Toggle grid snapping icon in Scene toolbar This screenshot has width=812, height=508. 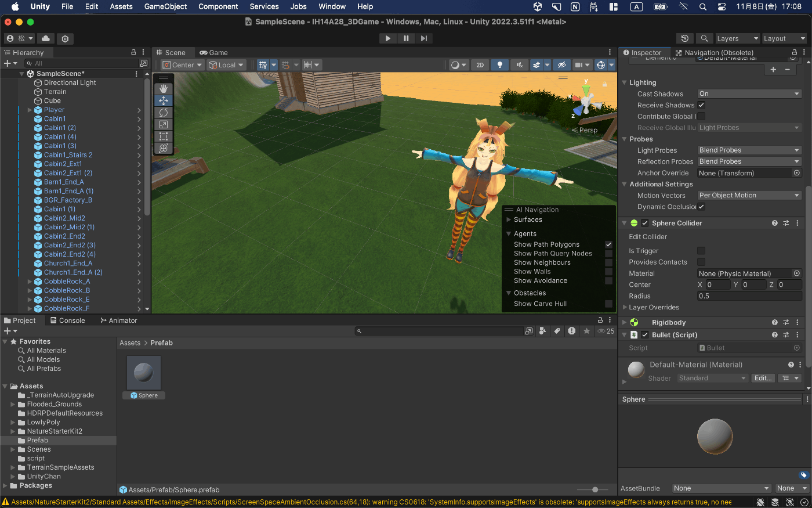[285, 65]
